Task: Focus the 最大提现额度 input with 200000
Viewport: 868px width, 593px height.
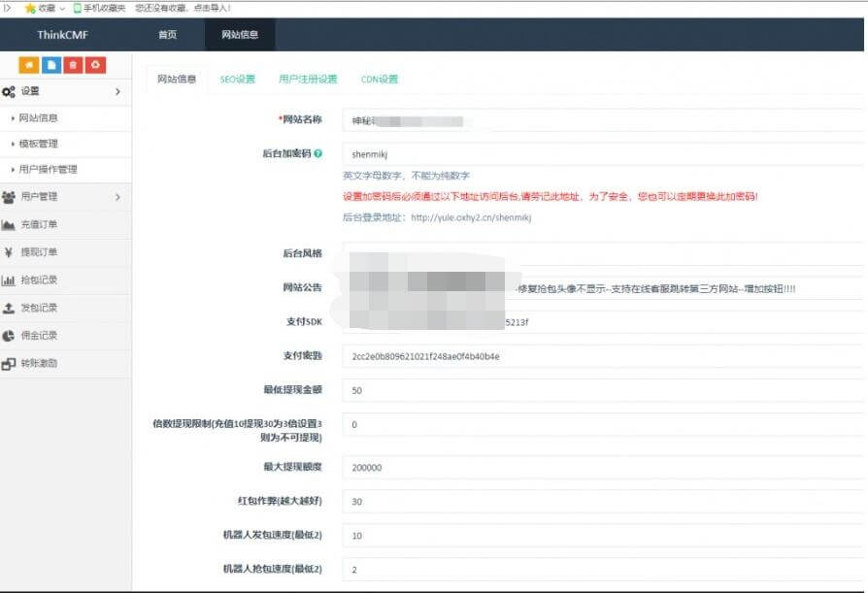Action: coord(603,468)
